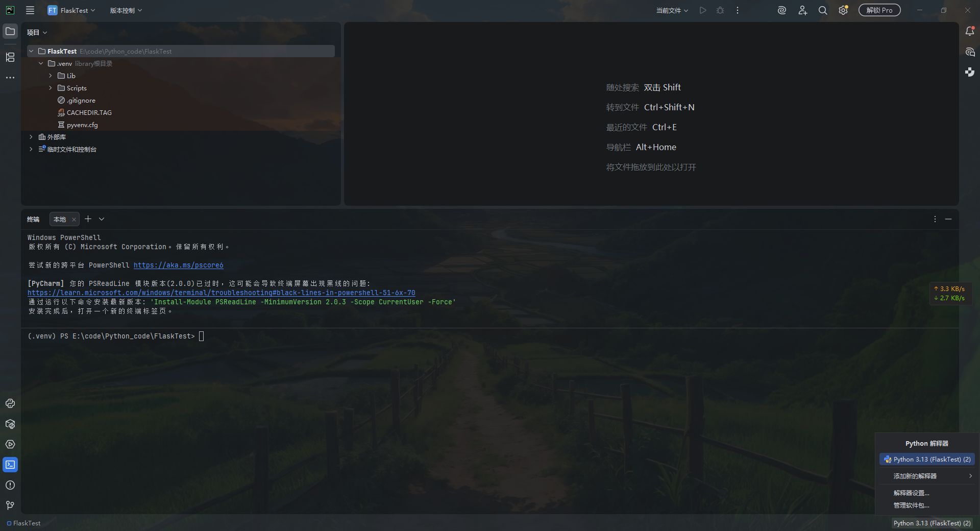Toggle the Terminal tool window

[10, 465]
